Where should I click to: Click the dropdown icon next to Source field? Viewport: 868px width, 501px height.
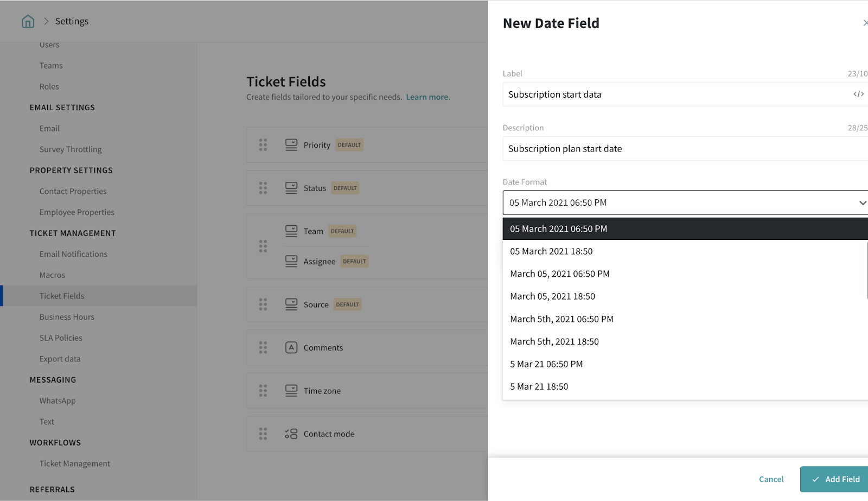pos(291,305)
